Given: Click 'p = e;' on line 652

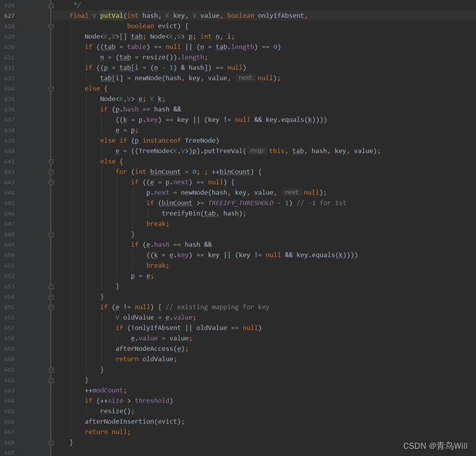Looking at the screenshot, I should coord(142,276).
